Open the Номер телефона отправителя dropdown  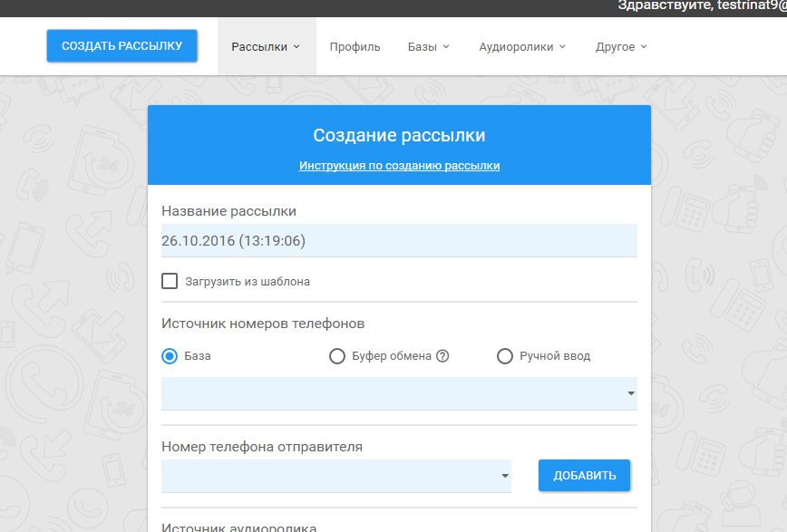335,476
